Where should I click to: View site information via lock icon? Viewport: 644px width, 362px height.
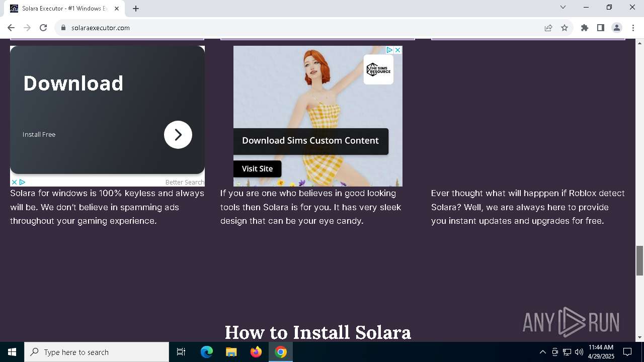(x=63, y=28)
